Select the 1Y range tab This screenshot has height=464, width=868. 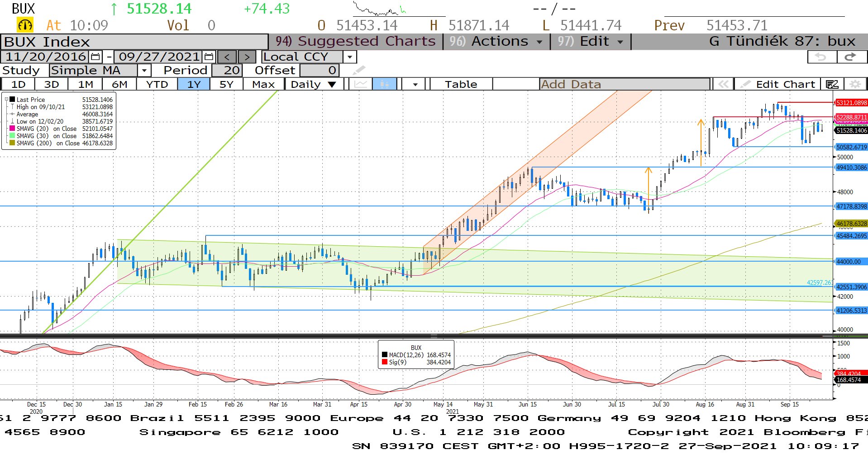coord(194,84)
